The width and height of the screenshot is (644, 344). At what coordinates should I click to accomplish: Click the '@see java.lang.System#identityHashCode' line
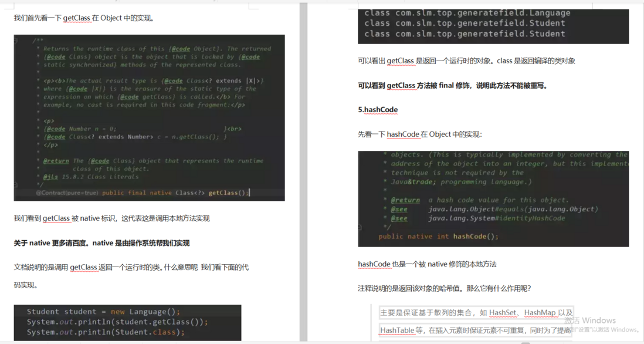click(x=477, y=218)
